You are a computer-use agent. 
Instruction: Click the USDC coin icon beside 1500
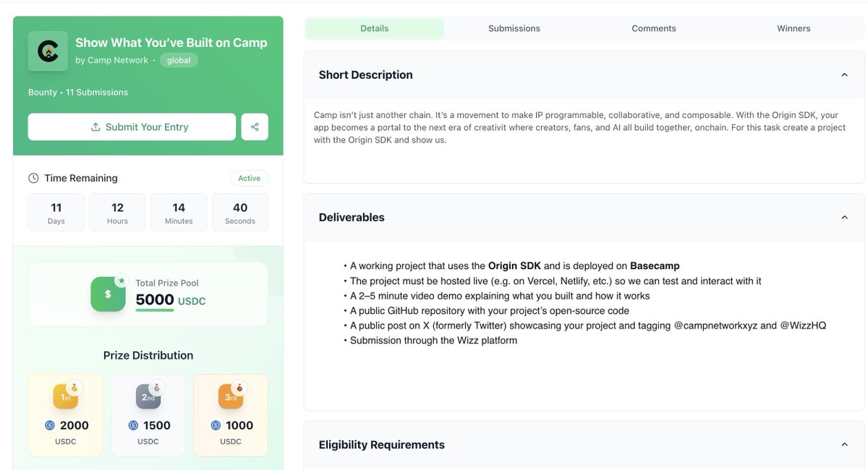tap(133, 426)
